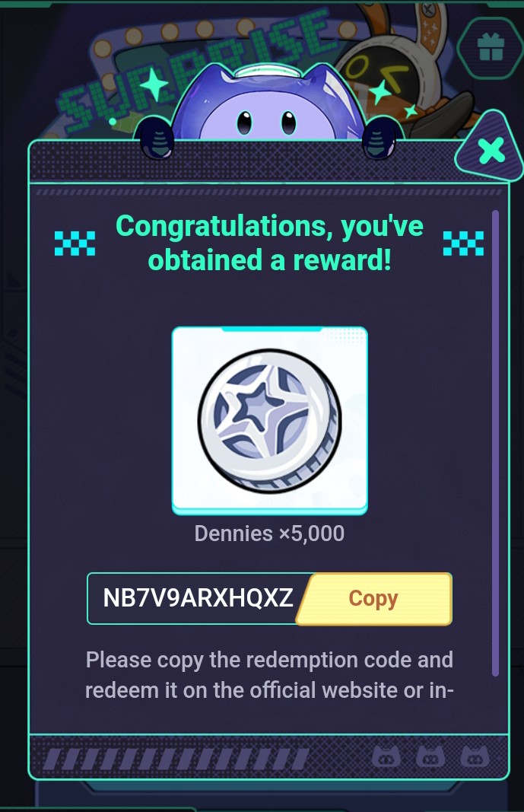Click the left cat-face footer icon
The height and width of the screenshot is (812, 524).
(386, 758)
